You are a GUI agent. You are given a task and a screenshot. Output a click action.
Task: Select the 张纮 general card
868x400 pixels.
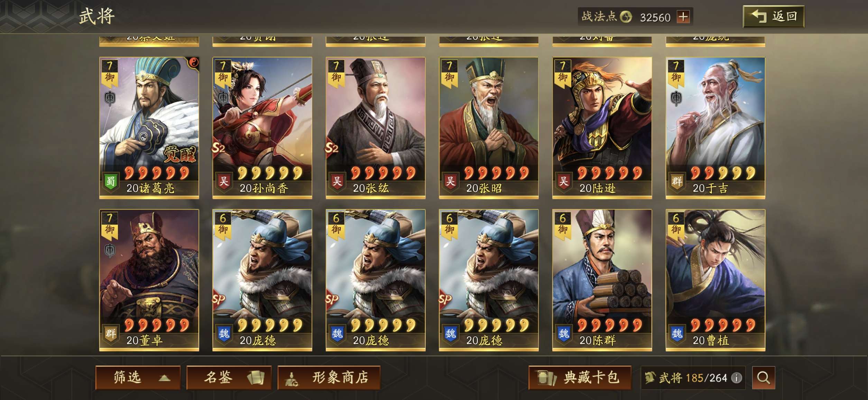click(x=376, y=128)
